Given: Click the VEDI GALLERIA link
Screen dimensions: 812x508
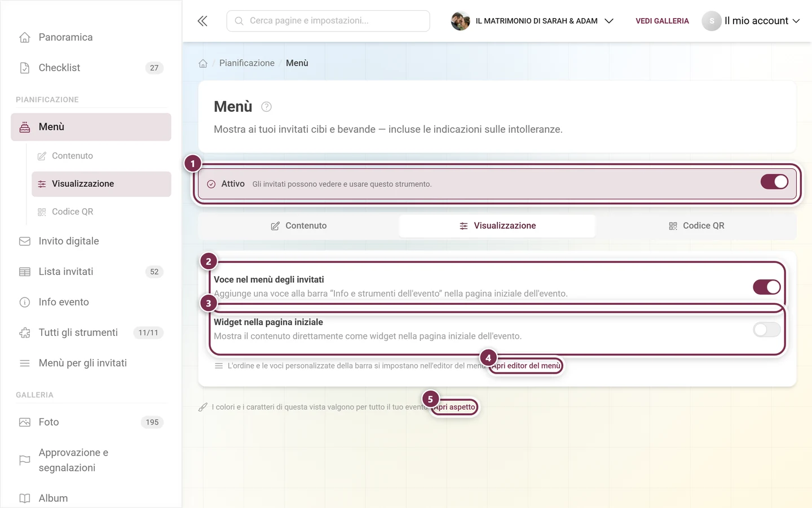Looking at the screenshot, I should 662,21.
